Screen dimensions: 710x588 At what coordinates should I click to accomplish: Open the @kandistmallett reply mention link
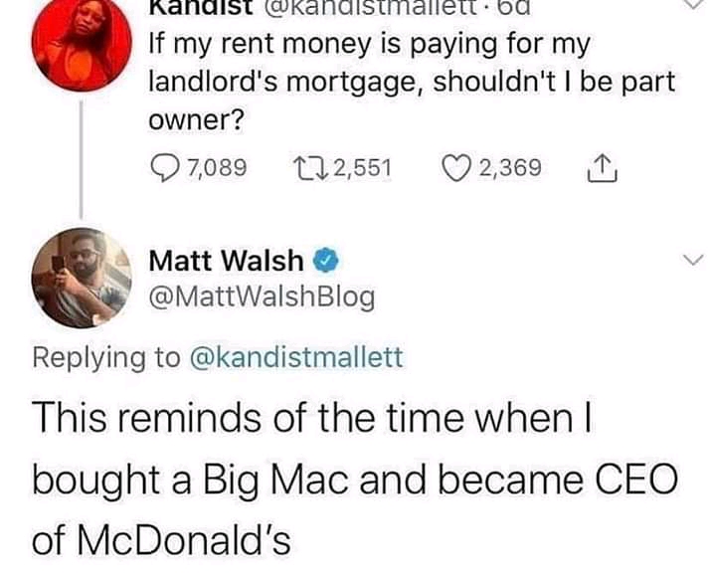295,357
